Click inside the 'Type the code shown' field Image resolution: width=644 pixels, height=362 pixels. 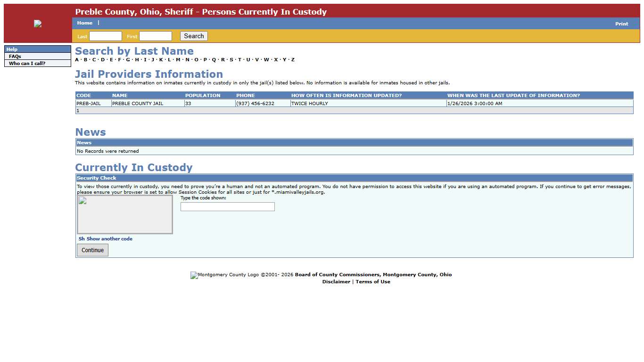(x=227, y=207)
